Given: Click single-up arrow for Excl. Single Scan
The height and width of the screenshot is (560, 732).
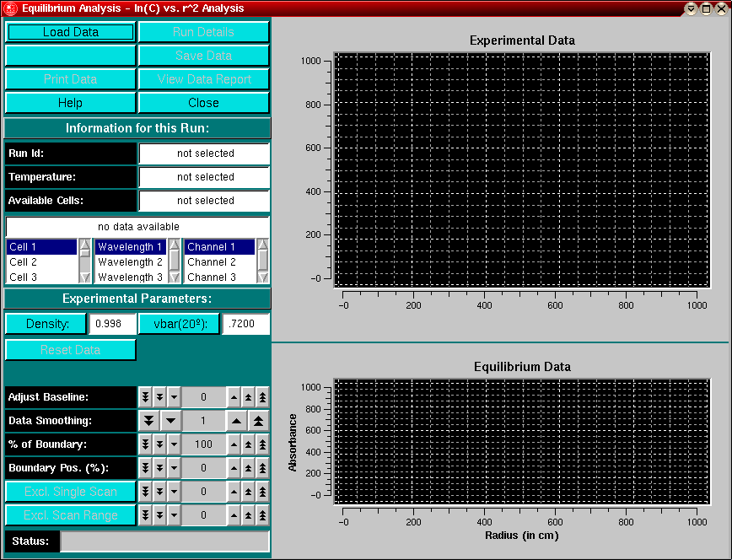Looking at the screenshot, I should coord(234,492).
